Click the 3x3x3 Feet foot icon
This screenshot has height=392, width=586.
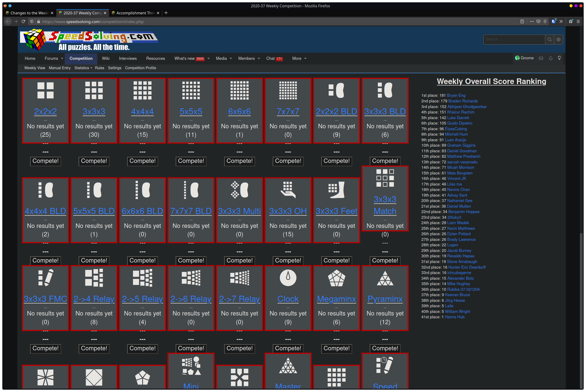pos(336,190)
